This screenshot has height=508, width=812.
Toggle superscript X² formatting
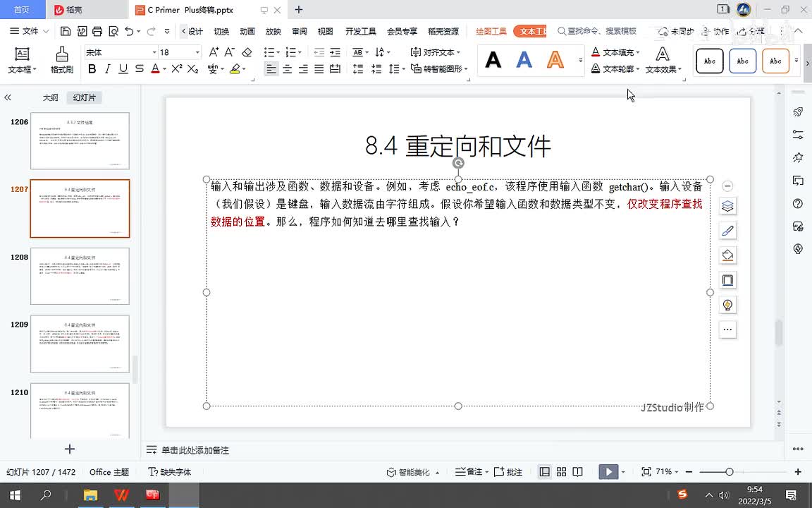tap(177, 68)
